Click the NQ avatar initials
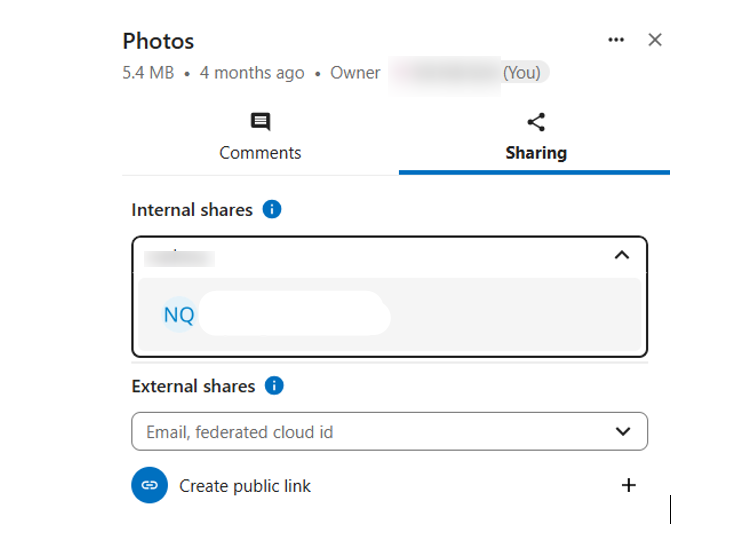Image resolution: width=745 pixels, height=543 pixels. (179, 315)
